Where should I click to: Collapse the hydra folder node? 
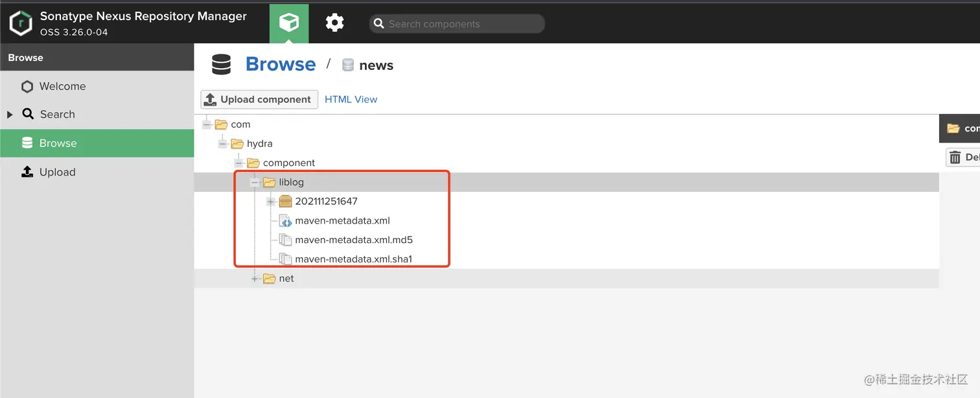click(x=222, y=144)
